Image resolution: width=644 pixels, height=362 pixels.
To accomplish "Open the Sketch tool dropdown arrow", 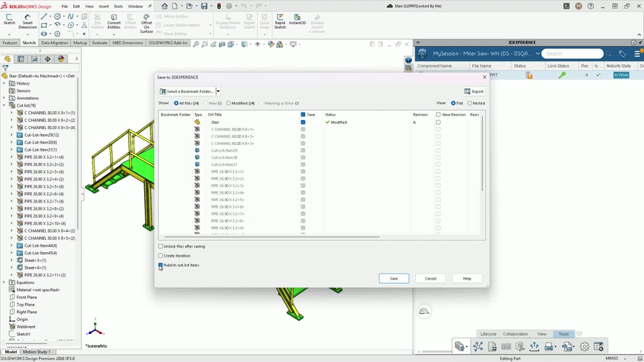I will 9,34.
